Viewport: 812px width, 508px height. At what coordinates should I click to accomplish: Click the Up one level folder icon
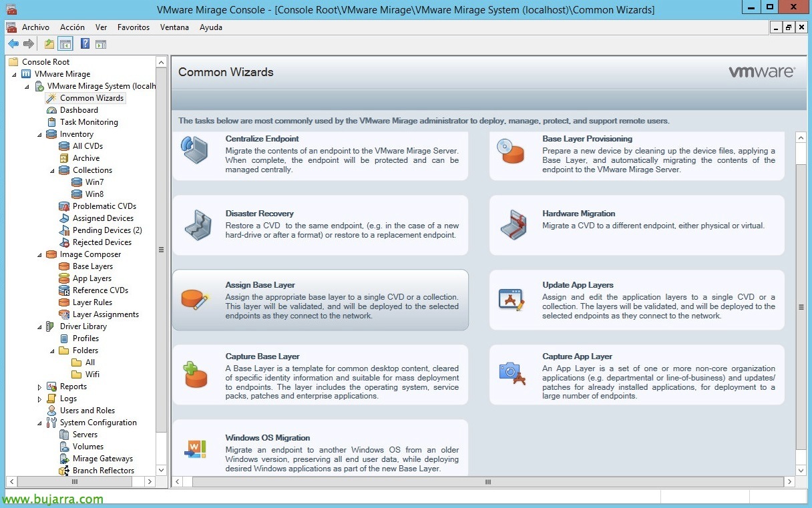[x=49, y=44]
